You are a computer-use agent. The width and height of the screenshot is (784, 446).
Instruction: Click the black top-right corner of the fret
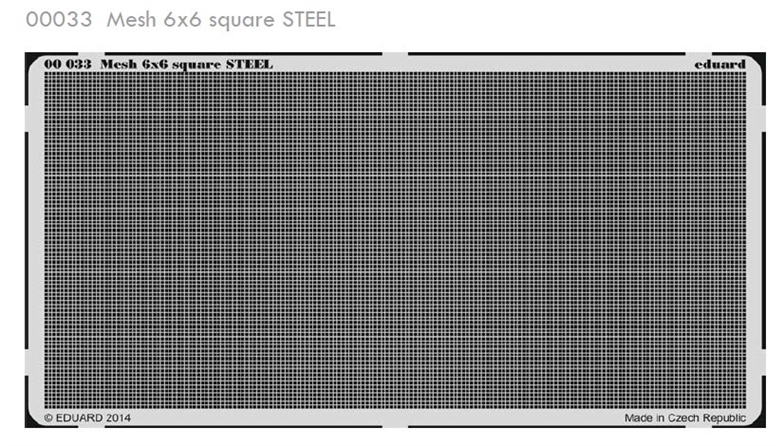758,58
